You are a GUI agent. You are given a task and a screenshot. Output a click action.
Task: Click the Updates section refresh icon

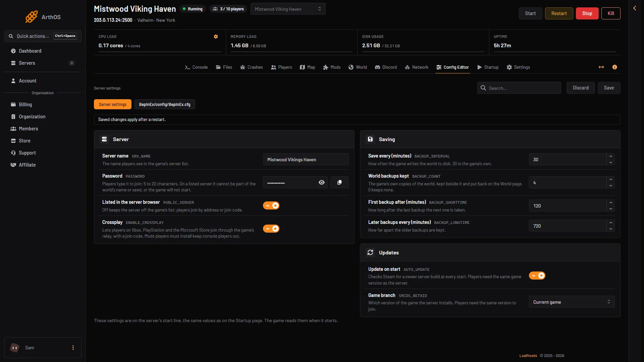[370, 252]
